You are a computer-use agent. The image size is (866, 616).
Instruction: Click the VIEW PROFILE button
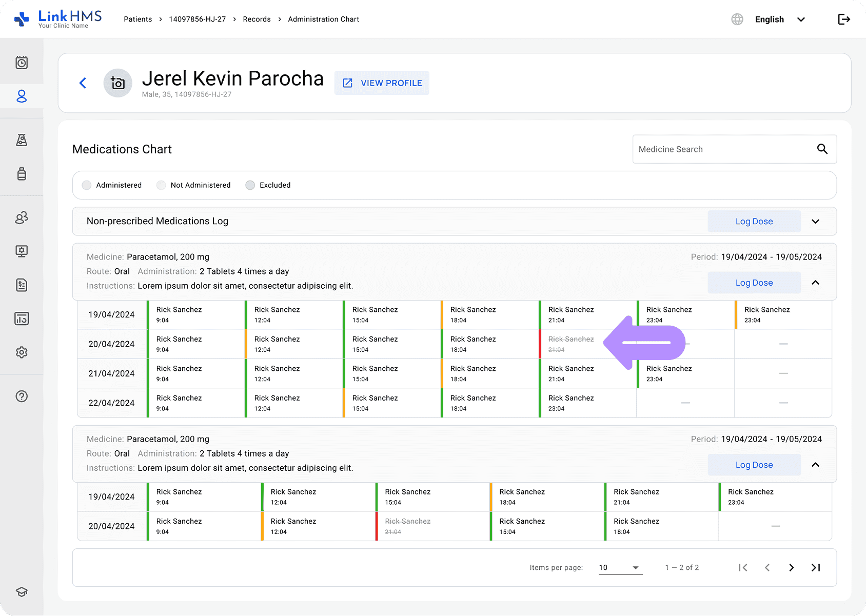pos(382,83)
